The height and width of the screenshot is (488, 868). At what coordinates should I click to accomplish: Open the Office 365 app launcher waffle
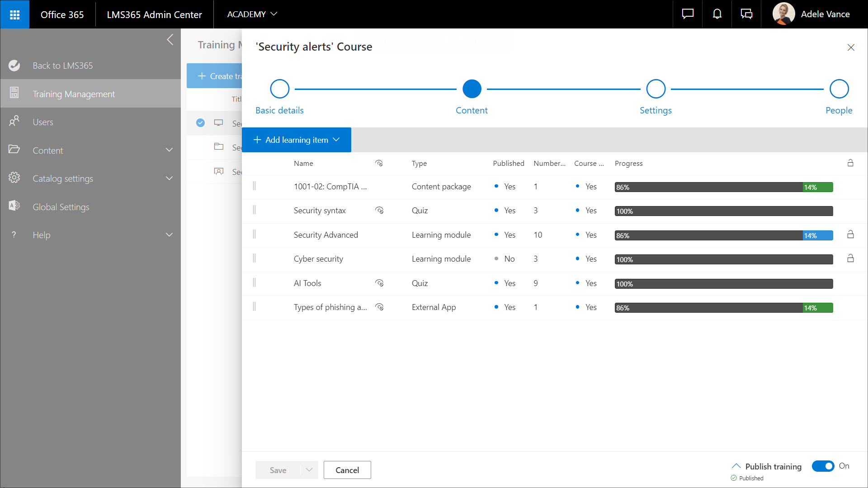14,14
